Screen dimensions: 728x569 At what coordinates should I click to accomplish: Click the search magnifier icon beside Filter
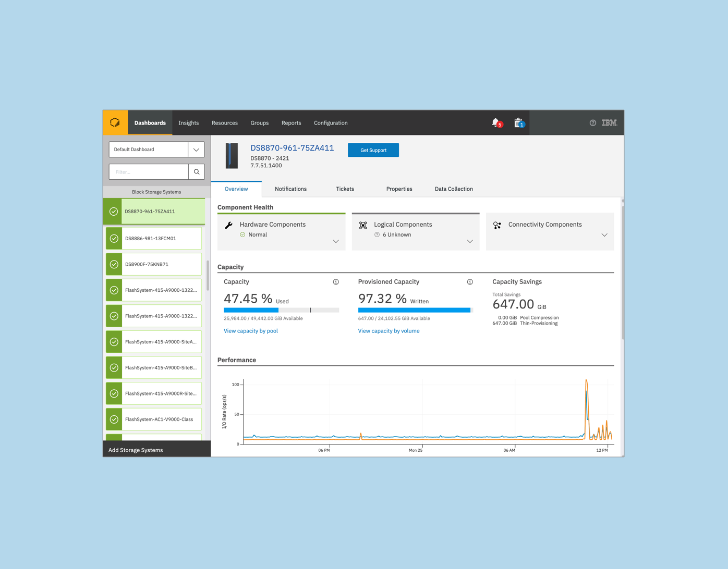click(x=197, y=172)
